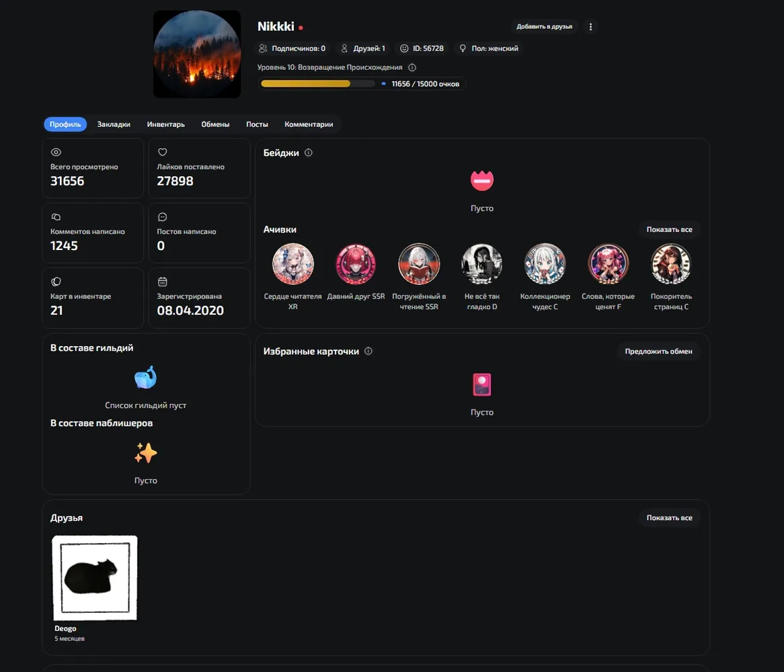Screen dimensions: 784x672
Task: Open the Сердце читателя XR achievement icon
Action: coord(293,264)
